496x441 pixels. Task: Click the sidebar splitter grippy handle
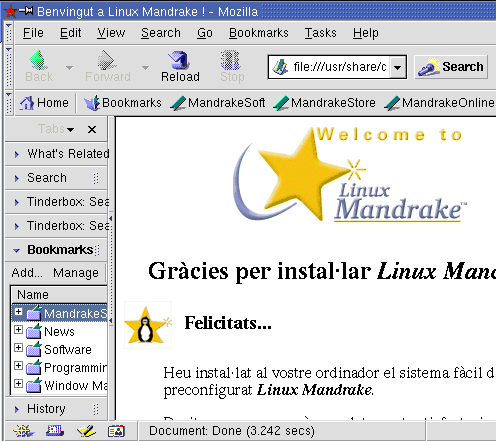click(111, 269)
